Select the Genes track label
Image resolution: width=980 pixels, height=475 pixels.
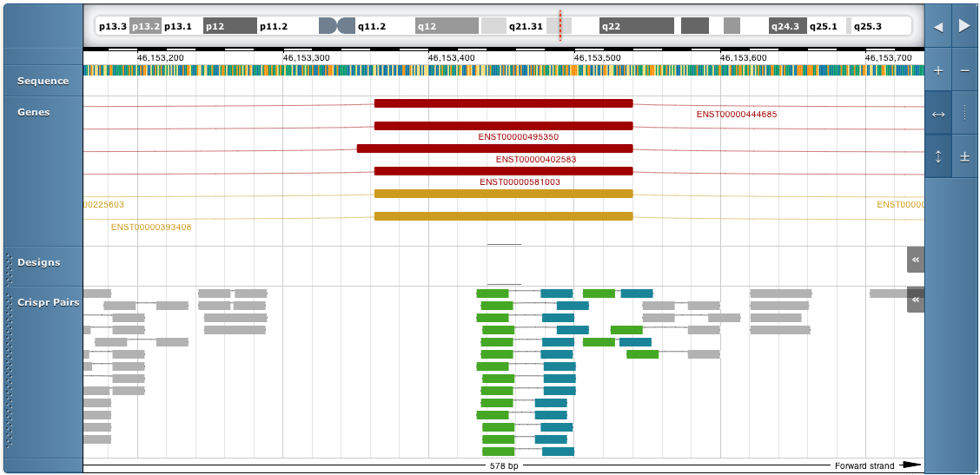coord(34,112)
